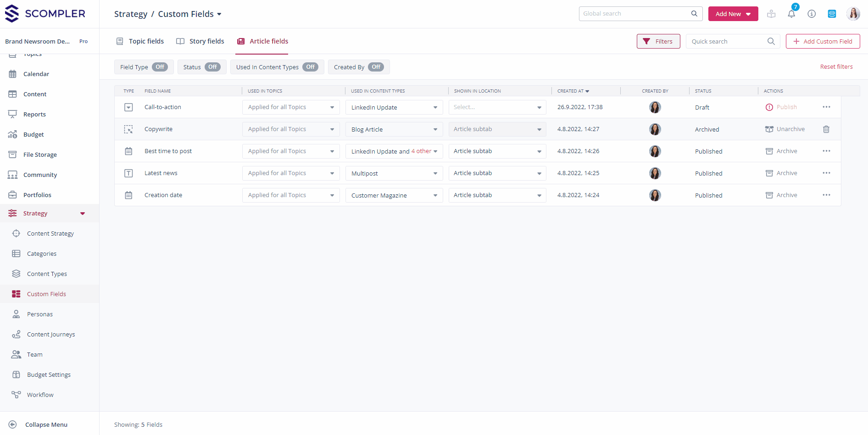The image size is (868, 435).
Task: Switch to the Topic fields tab
Action: 140,41
